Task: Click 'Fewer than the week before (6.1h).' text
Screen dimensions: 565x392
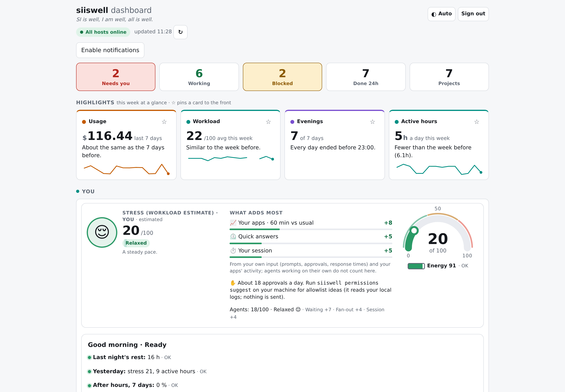Action: 433,151
